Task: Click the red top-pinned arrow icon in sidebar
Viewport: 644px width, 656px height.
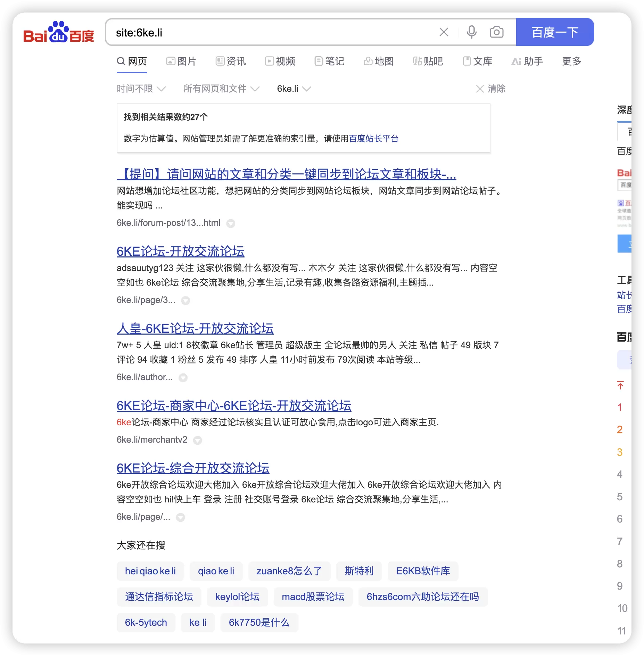Action: pyautogui.click(x=620, y=385)
